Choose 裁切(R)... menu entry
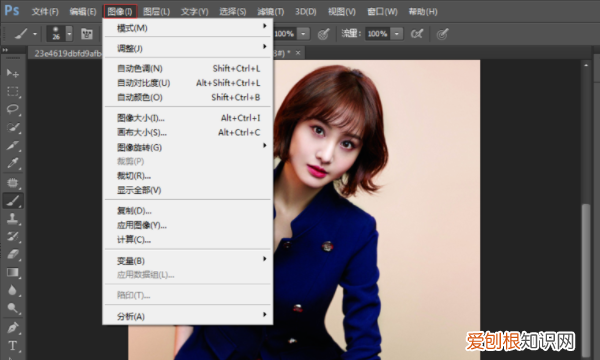 (188, 176)
